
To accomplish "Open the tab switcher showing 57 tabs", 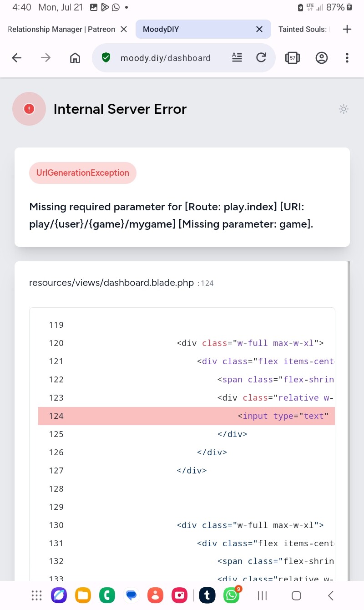I will tap(292, 58).
